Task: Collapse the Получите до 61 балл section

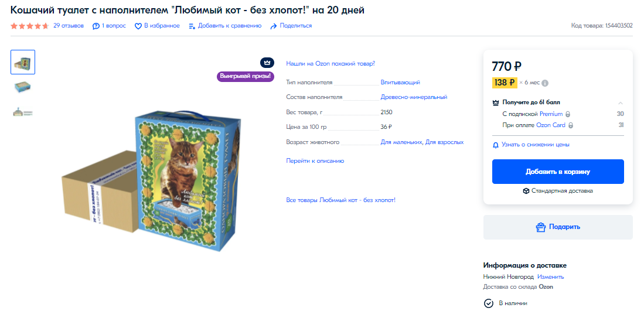Action: pyautogui.click(x=621, y=103)
